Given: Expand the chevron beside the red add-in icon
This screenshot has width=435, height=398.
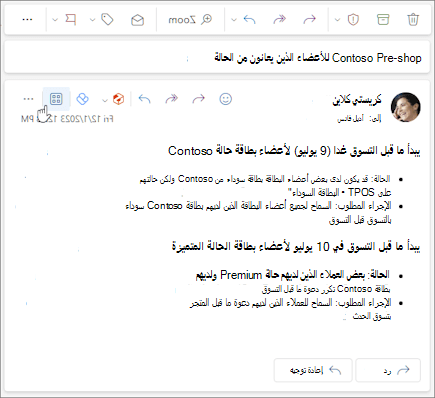Looking at the screenshot, I should pos(105,100).
